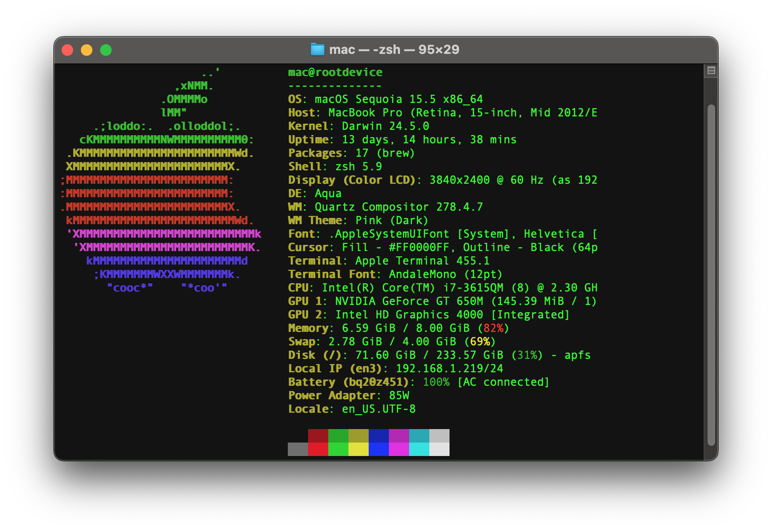Viewport: 772px width, 532px height.
Task: Click the blue 'cooc*' bottom of ASCII logo
Action: (130, 288)
